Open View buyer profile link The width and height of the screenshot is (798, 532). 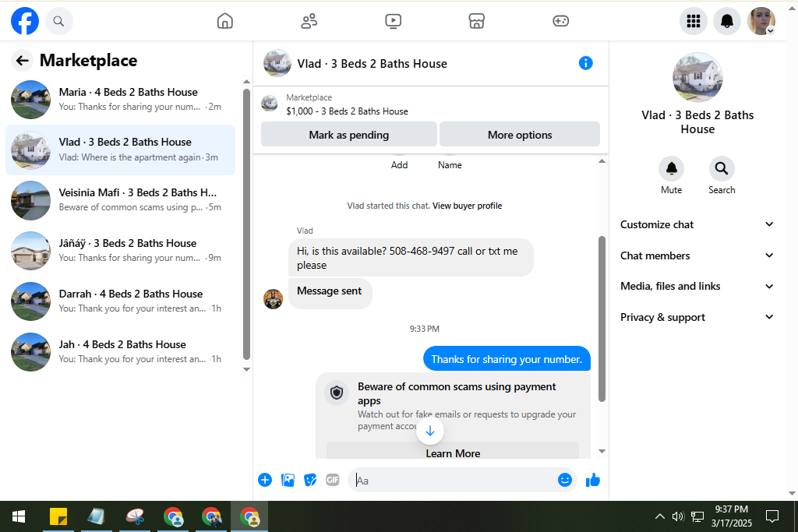click(468, 206)
